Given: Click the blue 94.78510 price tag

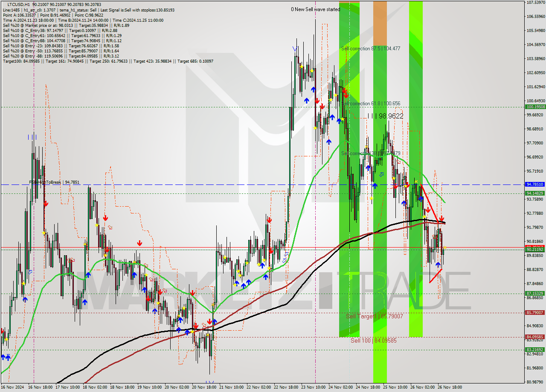Looking at the screenshot, I should [535, 184].
